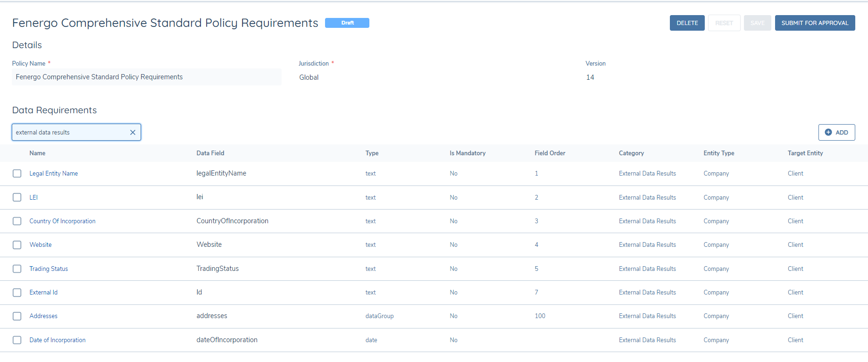Click the date type in Date of Incorporation row
868x362 pixels.
click(371, 340)
